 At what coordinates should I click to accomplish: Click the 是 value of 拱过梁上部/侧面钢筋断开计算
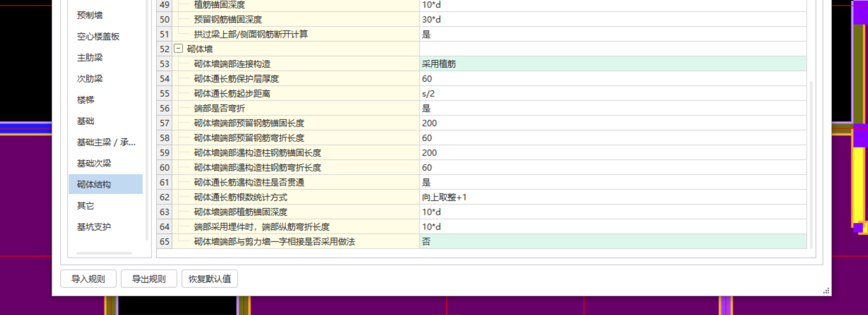point(613,34)
